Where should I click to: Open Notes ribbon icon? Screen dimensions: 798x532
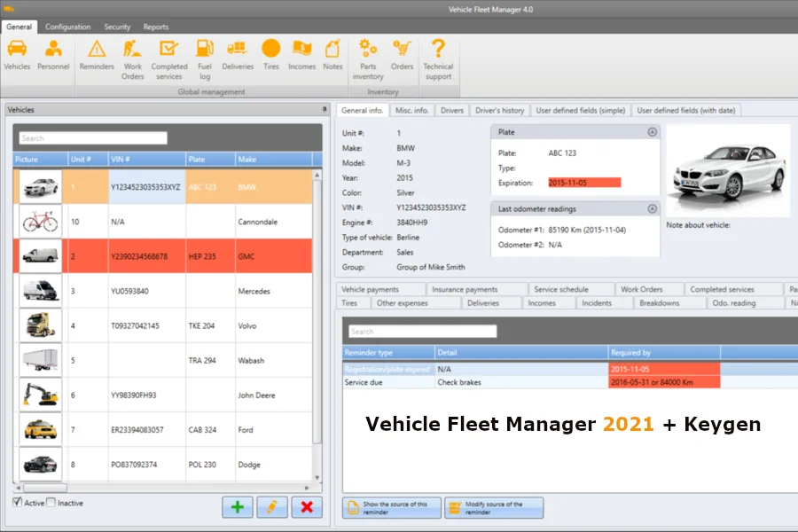[332, 55]
